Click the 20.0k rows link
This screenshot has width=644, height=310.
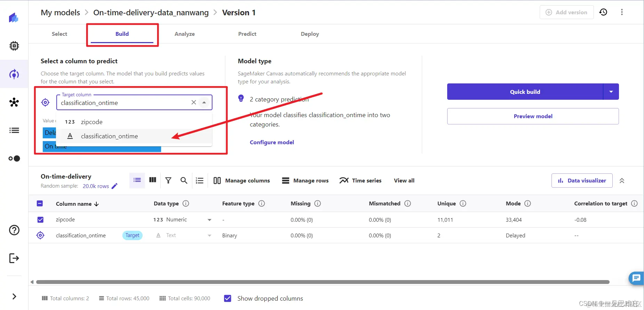pyautogui.click(x=96, y=186)
